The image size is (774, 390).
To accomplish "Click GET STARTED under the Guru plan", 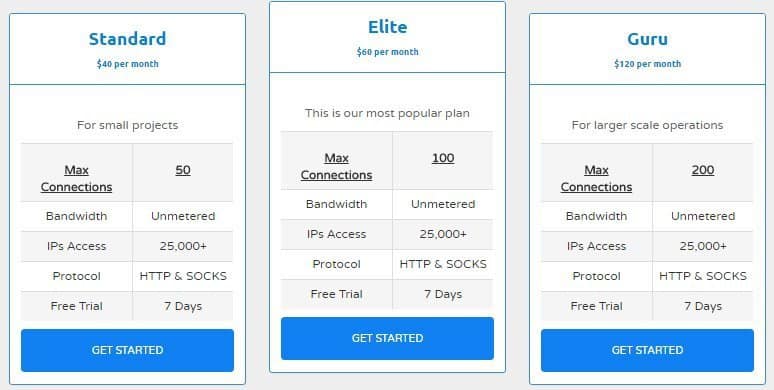I will point(647,350).
